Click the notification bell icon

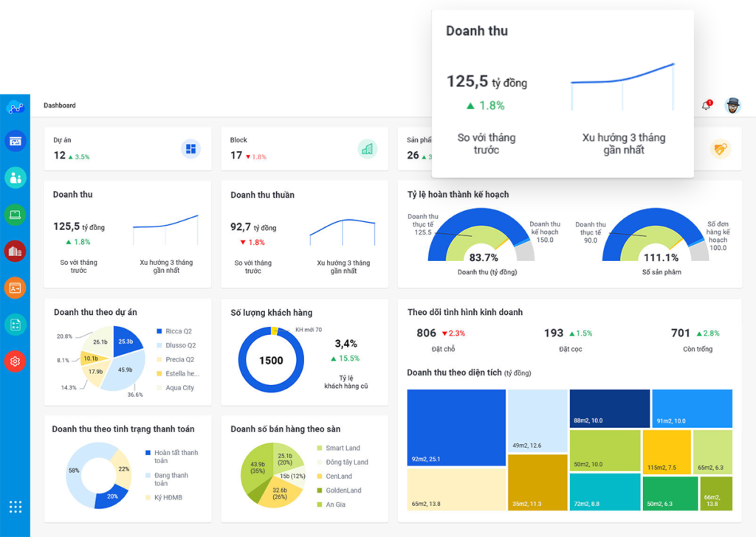706,105
